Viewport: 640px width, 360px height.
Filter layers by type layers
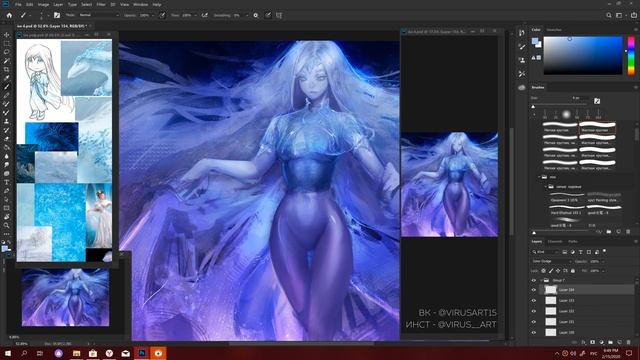point(580,252)
